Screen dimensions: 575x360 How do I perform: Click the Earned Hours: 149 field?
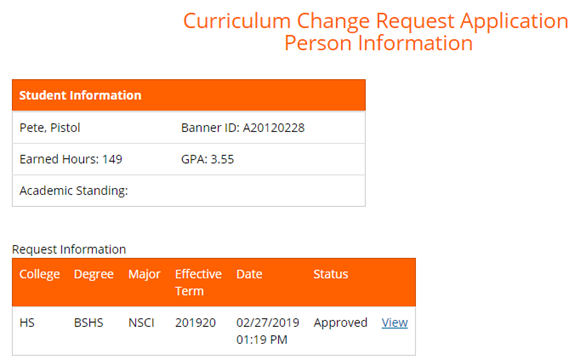[71, 159]
